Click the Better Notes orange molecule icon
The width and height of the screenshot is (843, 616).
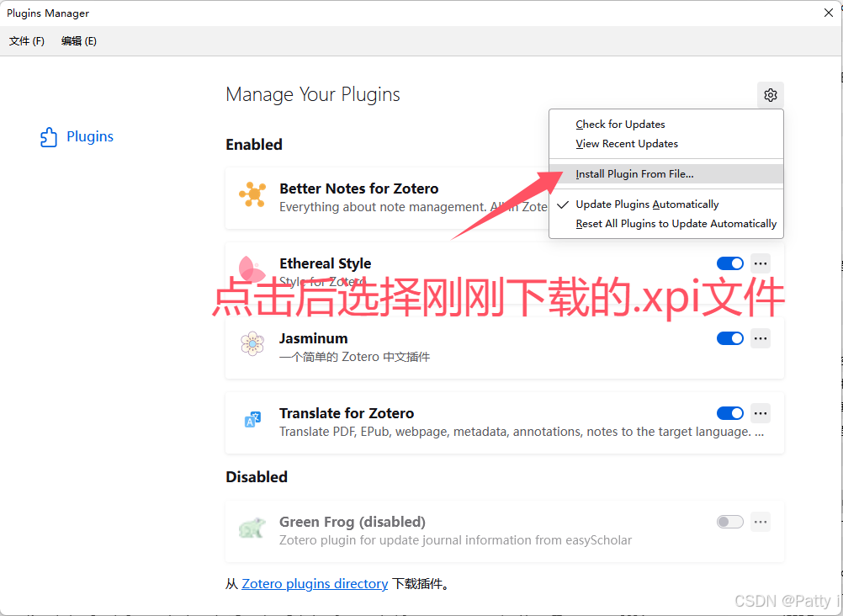click(252, 194)
